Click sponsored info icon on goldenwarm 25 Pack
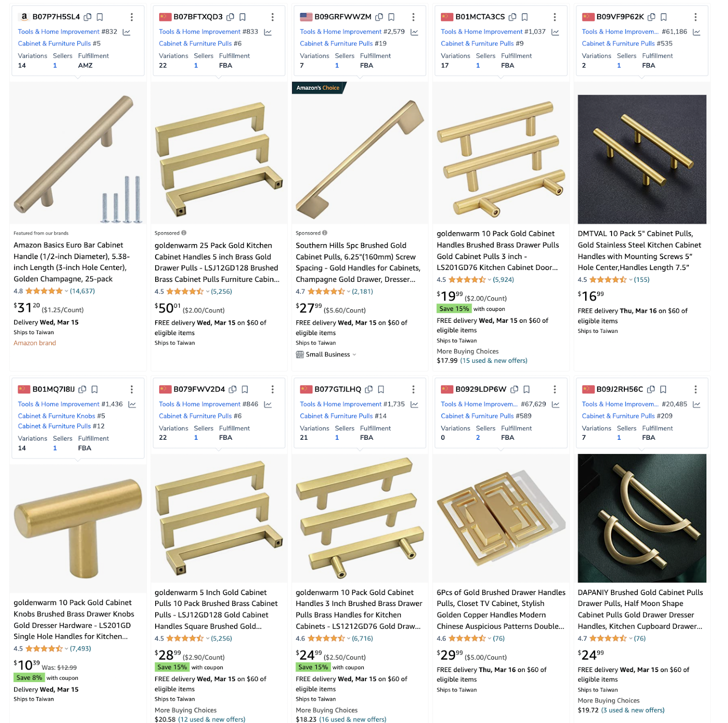 [184, 233]
